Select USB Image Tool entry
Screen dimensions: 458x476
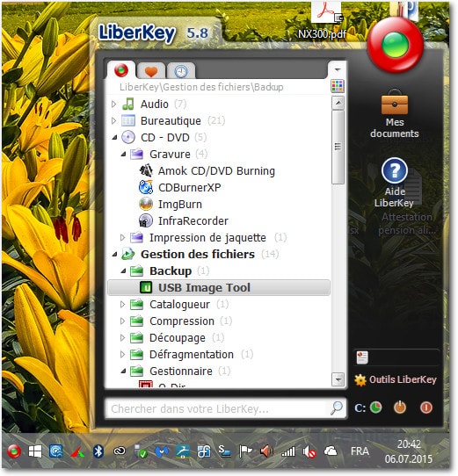[219, 287]
